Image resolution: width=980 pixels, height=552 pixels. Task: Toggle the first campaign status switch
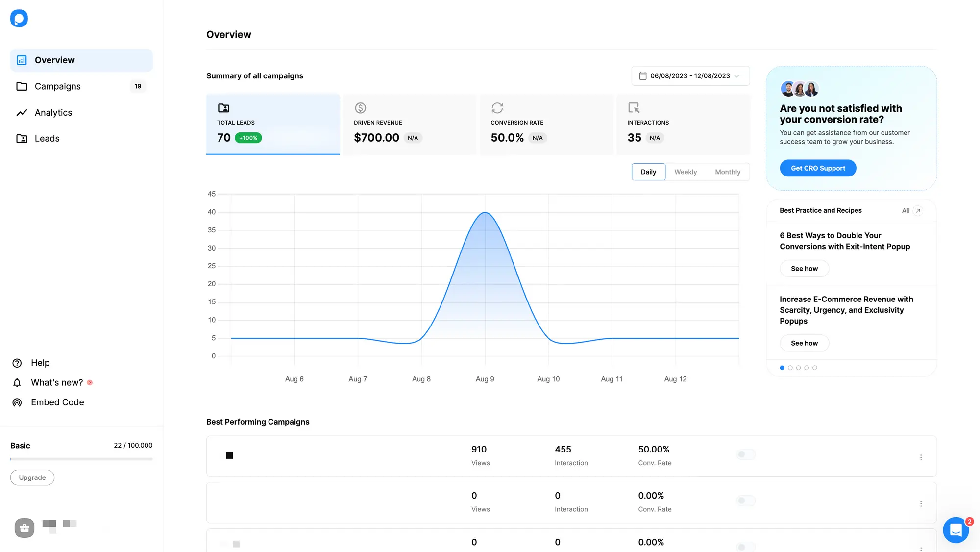tap(746, 454)
